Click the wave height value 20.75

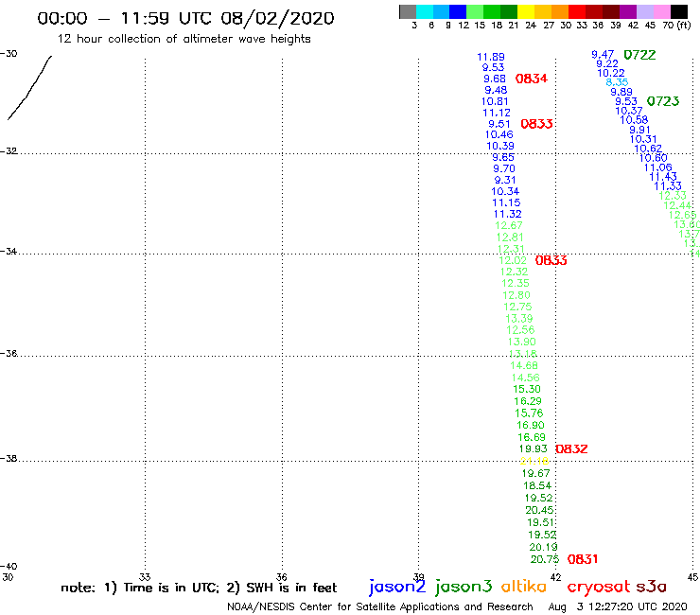[x=545, y=559]
